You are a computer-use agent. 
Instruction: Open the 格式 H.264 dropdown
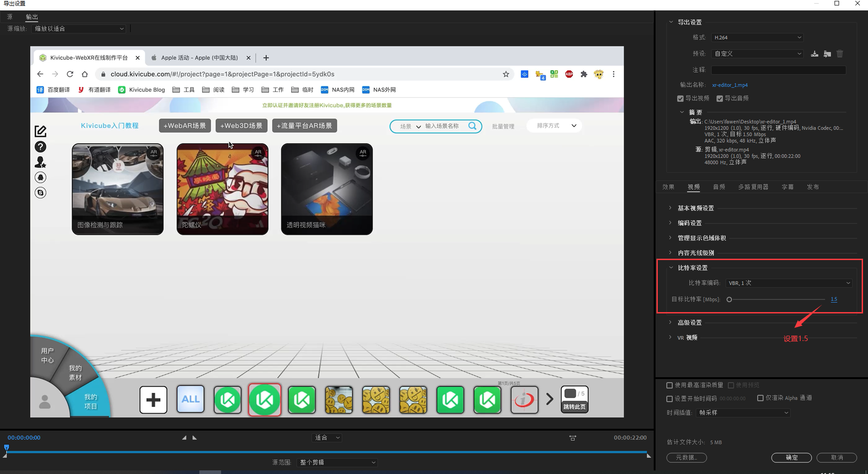pyautogui.click(x=757, y=38)
